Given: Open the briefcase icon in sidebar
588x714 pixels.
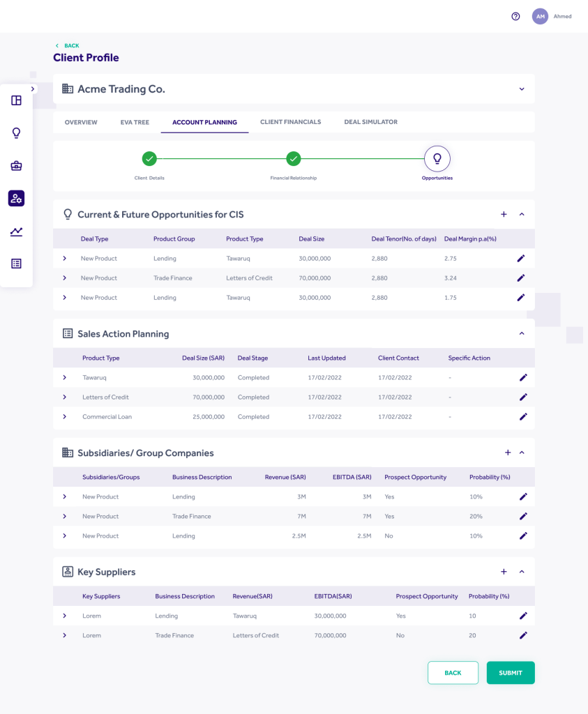Looking at the screenshot, I should (17, 166).
